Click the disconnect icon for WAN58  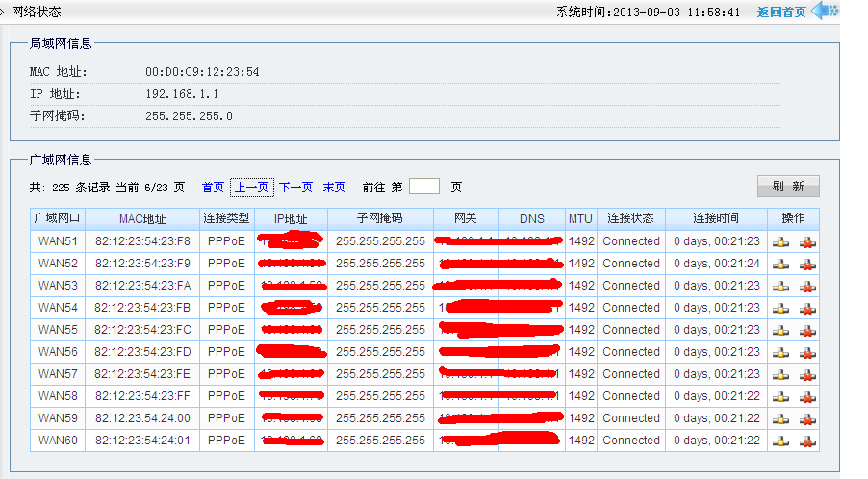[x=807, y=396]
